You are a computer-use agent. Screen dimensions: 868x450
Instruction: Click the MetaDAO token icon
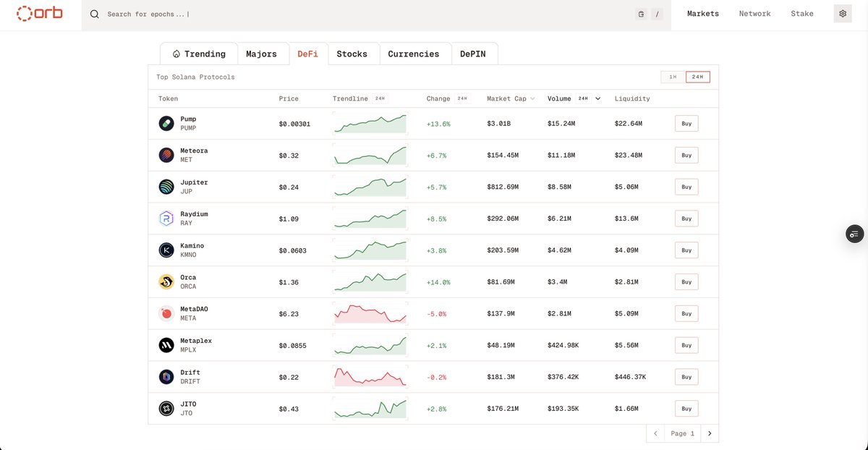coord(166,313)
